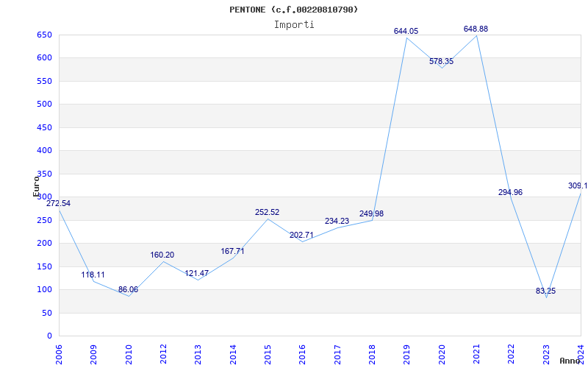Select the 2014 year axis label
Screen dimensions: 588x368
[233, 355]
